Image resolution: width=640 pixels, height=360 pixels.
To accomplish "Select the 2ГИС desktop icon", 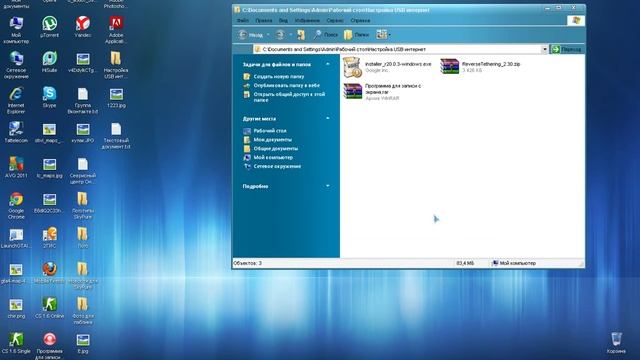I will coord(49,238).
